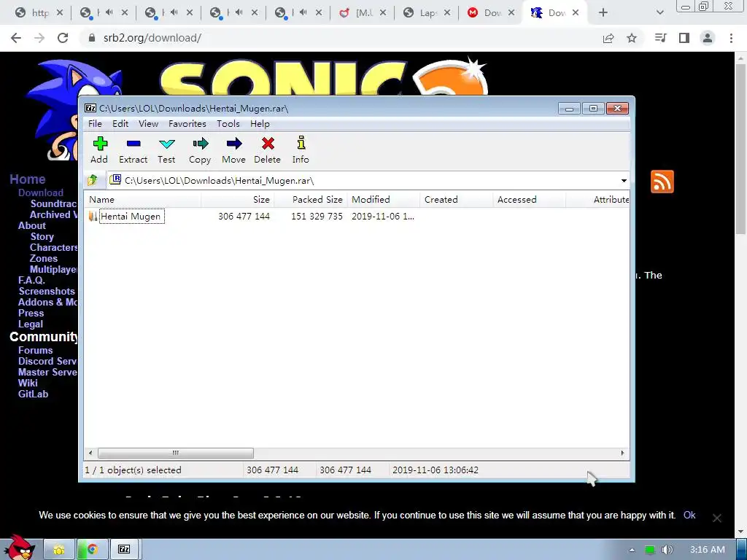Open the Wiki sidebar link

pos(28,384)
